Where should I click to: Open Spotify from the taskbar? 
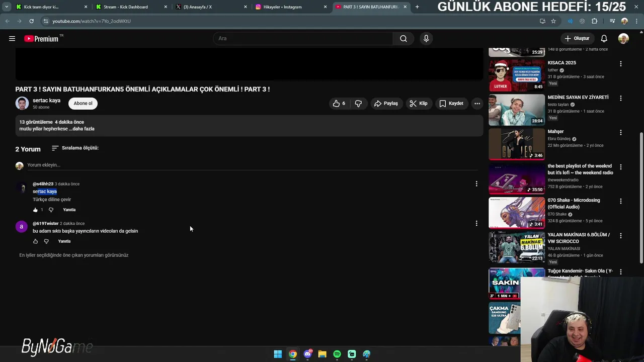click(337, 354)
